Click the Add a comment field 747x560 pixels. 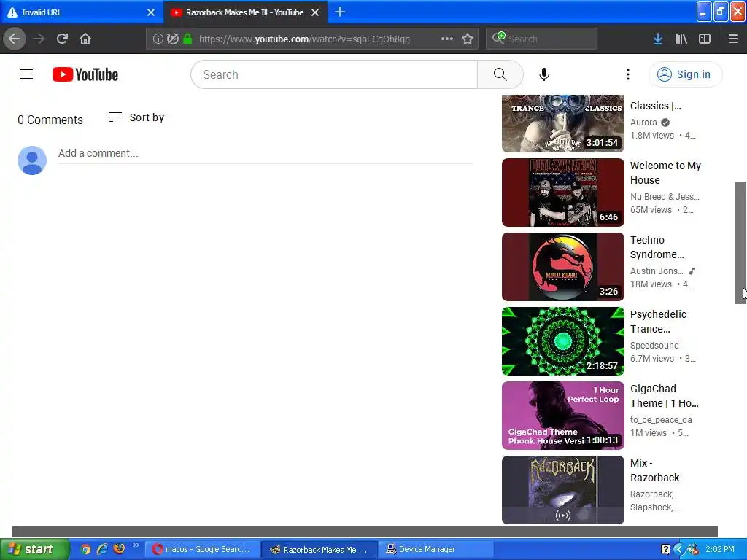point(266,153)
